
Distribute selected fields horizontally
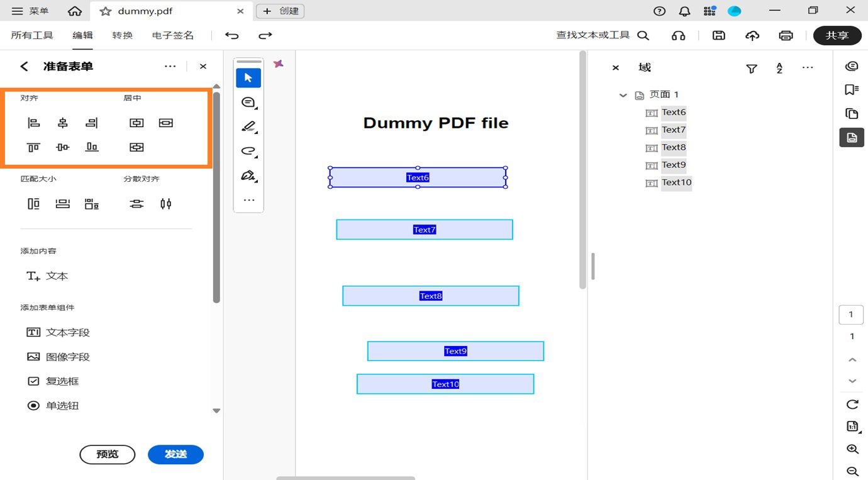(x=165, y=204)
